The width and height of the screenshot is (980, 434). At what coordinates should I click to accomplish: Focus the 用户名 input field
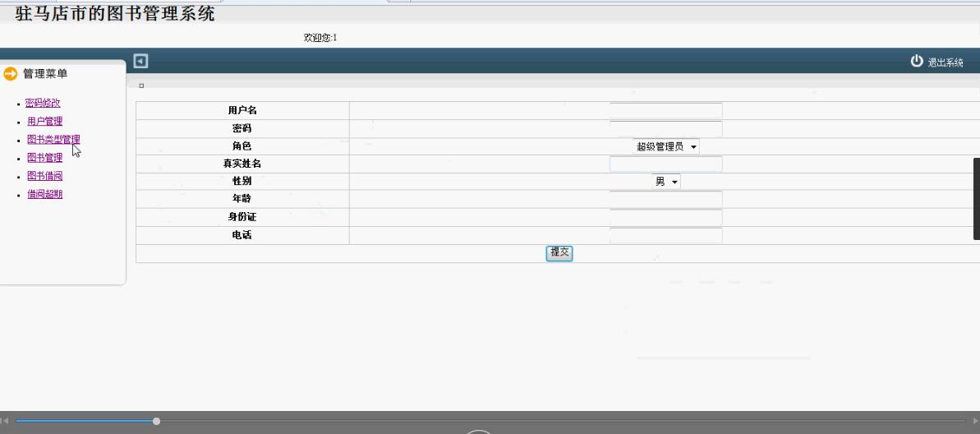665,111
